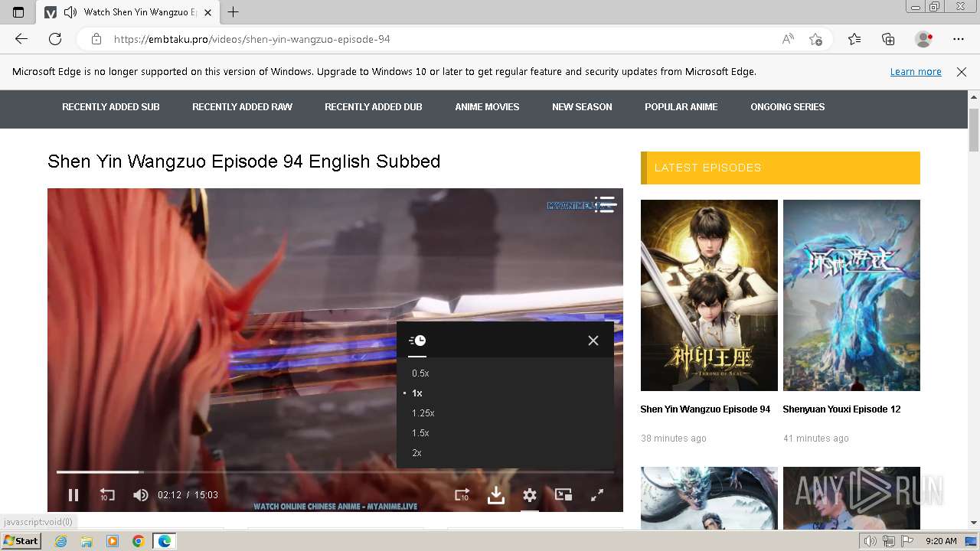
Task: Open the playlist menu icon on the video
Action: tap(605, 204)
